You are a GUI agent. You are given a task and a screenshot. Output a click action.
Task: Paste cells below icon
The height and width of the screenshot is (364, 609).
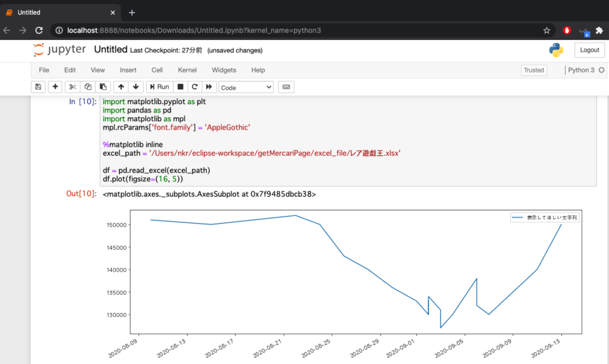103,87
